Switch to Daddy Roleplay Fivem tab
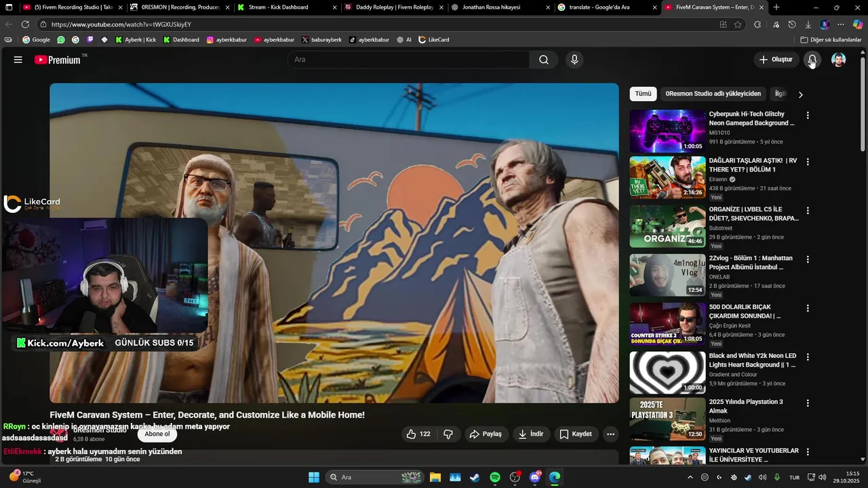The image size is (868, 488). (394, 7)
